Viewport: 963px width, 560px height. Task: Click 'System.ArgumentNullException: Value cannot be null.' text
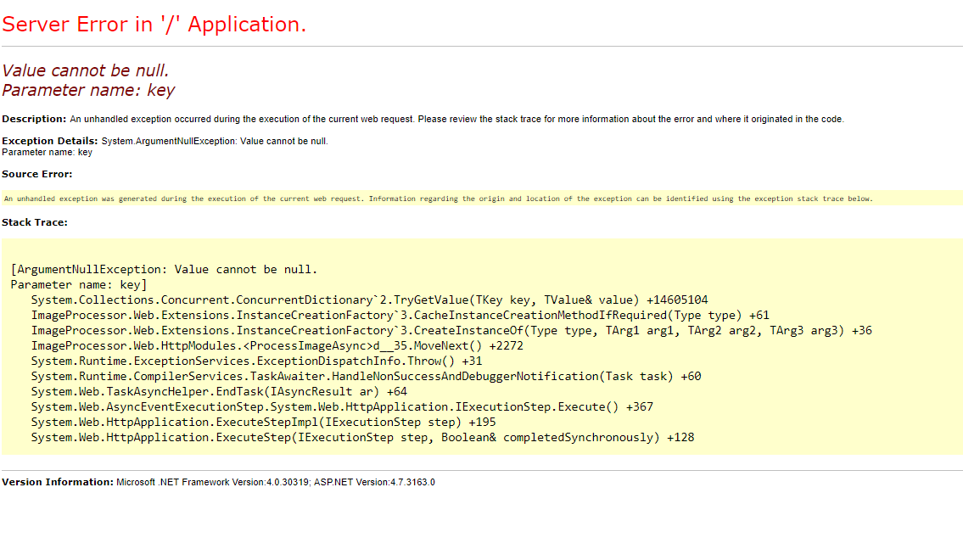click(215, 141)
